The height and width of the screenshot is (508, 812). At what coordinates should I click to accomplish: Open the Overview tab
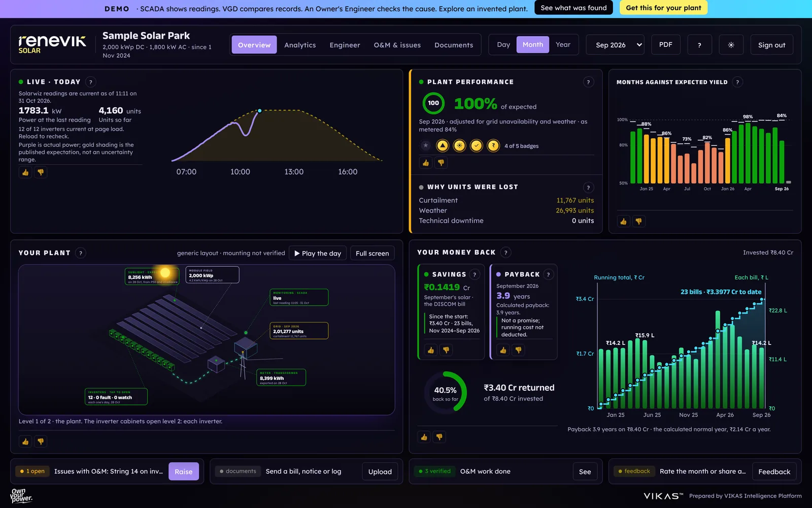pyautogui.click(x=254, y=45)
